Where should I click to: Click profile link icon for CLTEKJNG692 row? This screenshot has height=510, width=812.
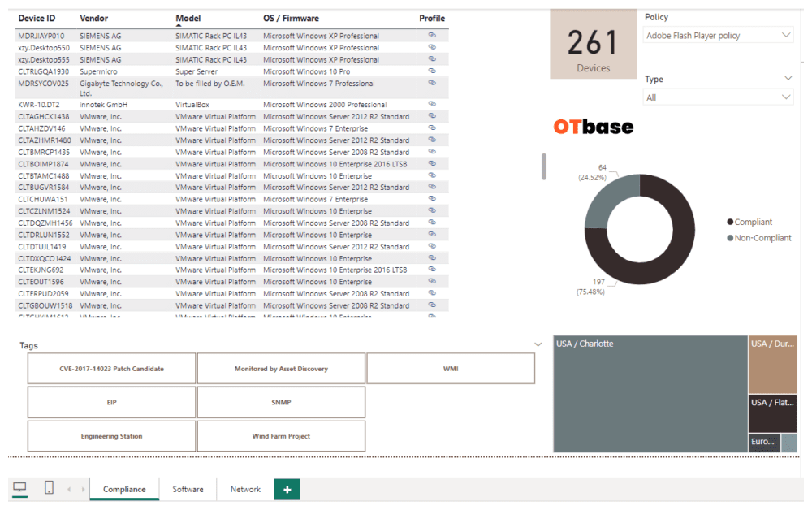(432, 270)
